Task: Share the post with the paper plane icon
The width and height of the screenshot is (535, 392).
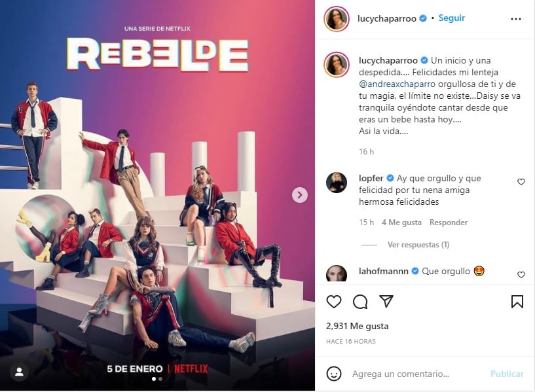Action: pos(386,301)
